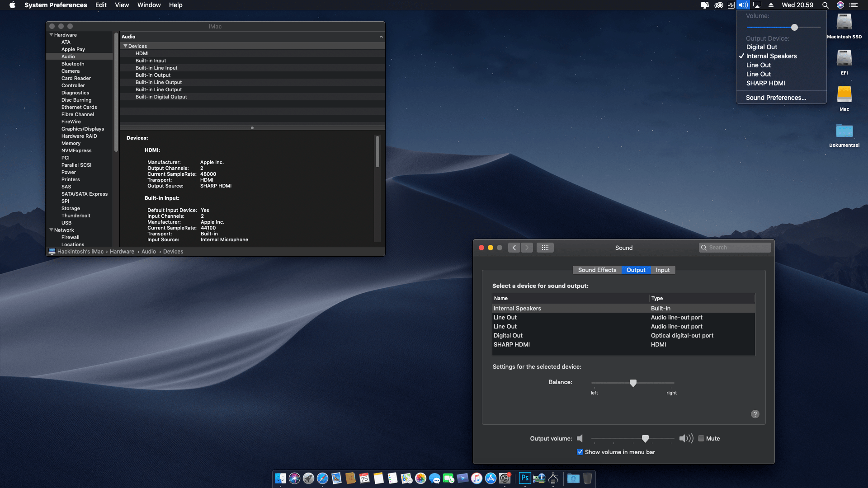Viewport: 868px width, 488px height.
Task: Open the help question mark button
Action: [x=755, y=414]
